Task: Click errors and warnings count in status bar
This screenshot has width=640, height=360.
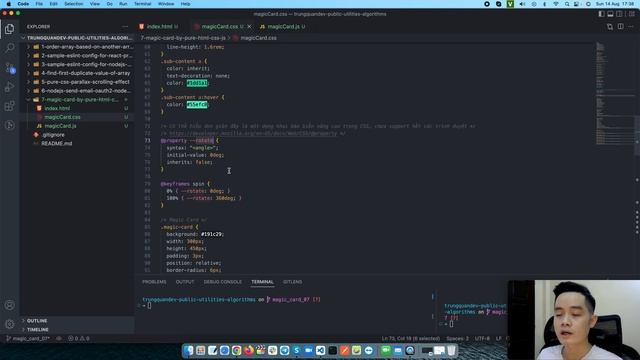Action: 79,338
